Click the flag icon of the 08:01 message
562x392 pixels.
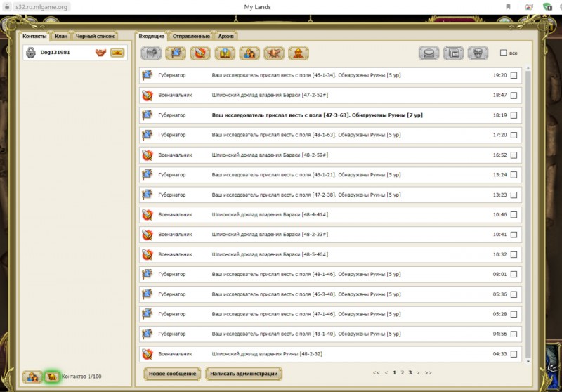click(147, 274)
